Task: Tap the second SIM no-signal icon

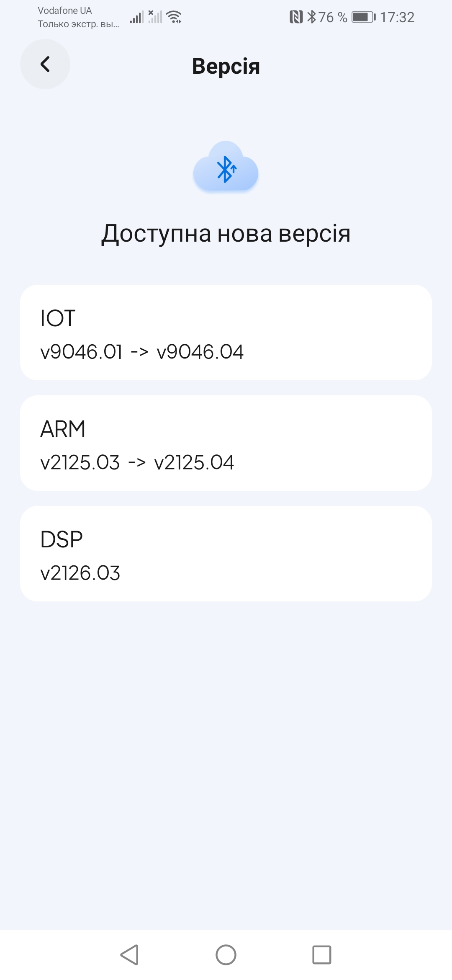Action: (x=155, y=17)
